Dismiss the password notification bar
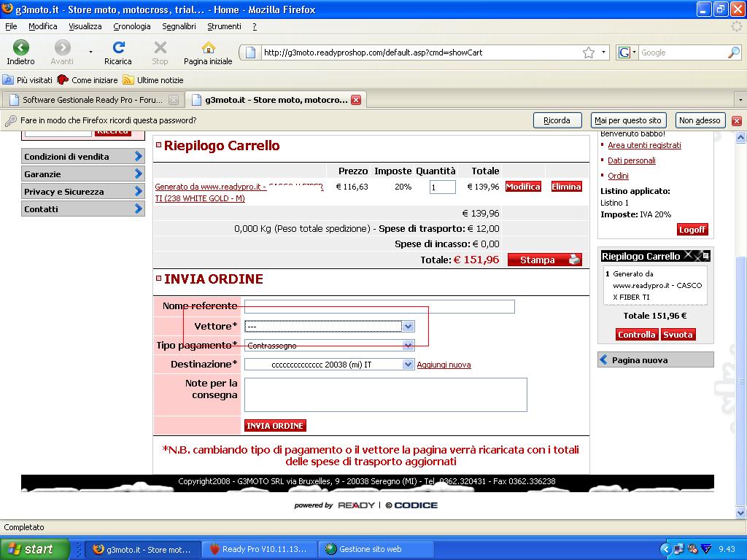Screen dimensions: 747x560 [x=737, y=120]
